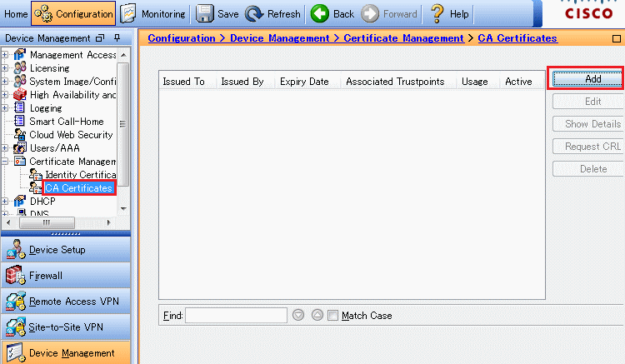
Task: Open the Home view
Action: click(x=16, y=14)
